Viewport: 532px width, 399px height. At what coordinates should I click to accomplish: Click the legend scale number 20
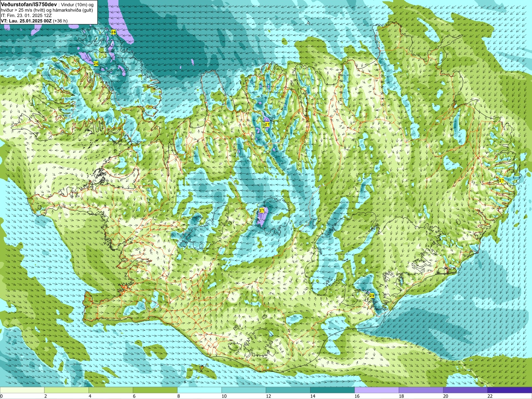446,396
